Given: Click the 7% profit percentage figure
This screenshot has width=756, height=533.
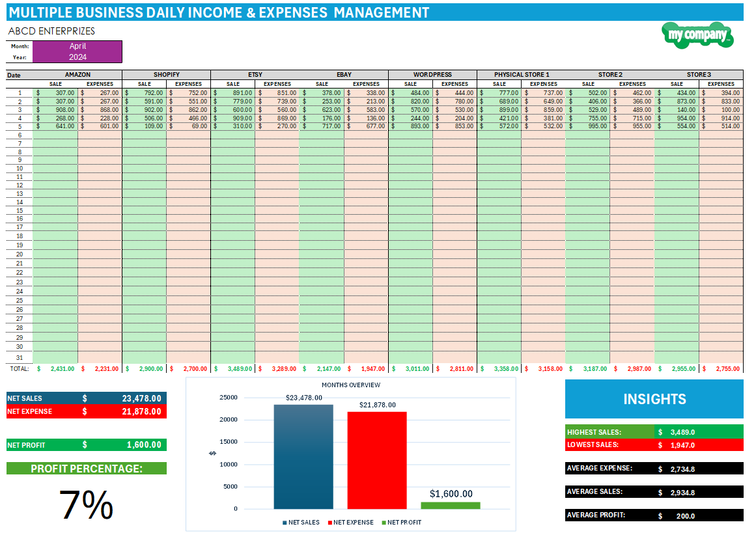Looking at the screenshot, I should (87, 504).
